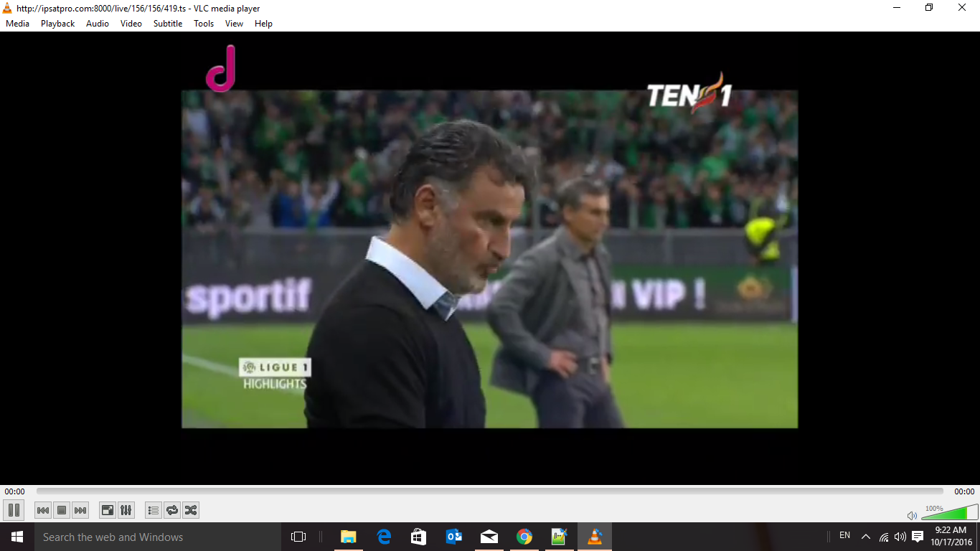Screen dimensions: 980x551
Task: Open Action Center notifications icon
Action: (x=918, y=537)
